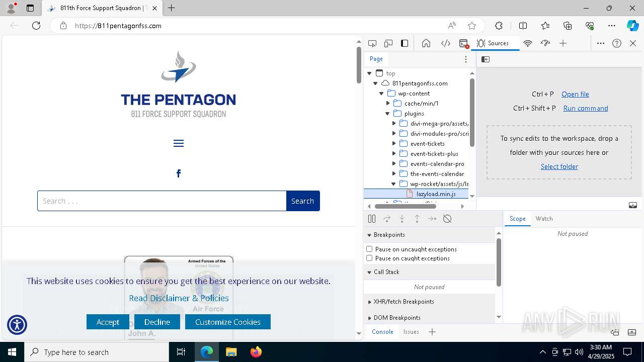This screenshot has height=362, width=644.
Task: Open the DevTools Welcome home tool
Action: [426, 43]
